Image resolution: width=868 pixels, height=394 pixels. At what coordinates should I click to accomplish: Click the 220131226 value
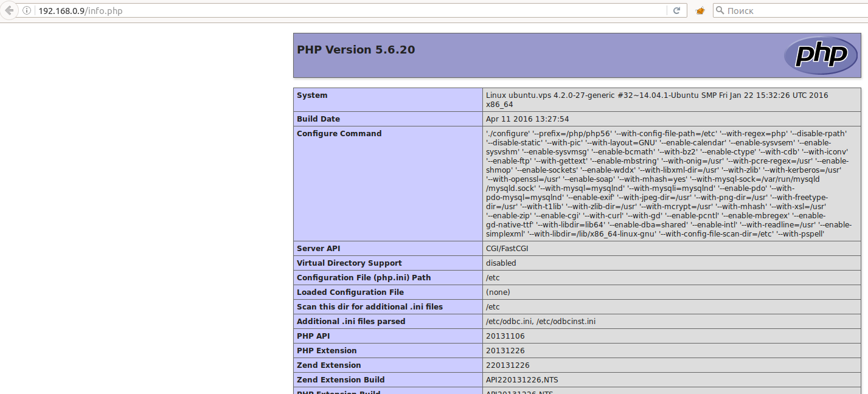(507, 365)
